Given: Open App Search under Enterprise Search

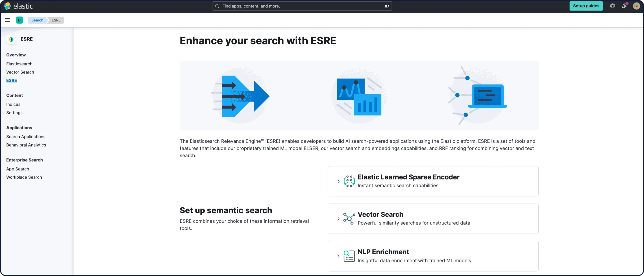Looking at the screenshot, I should pyautogui.click(x=17, y=169).
